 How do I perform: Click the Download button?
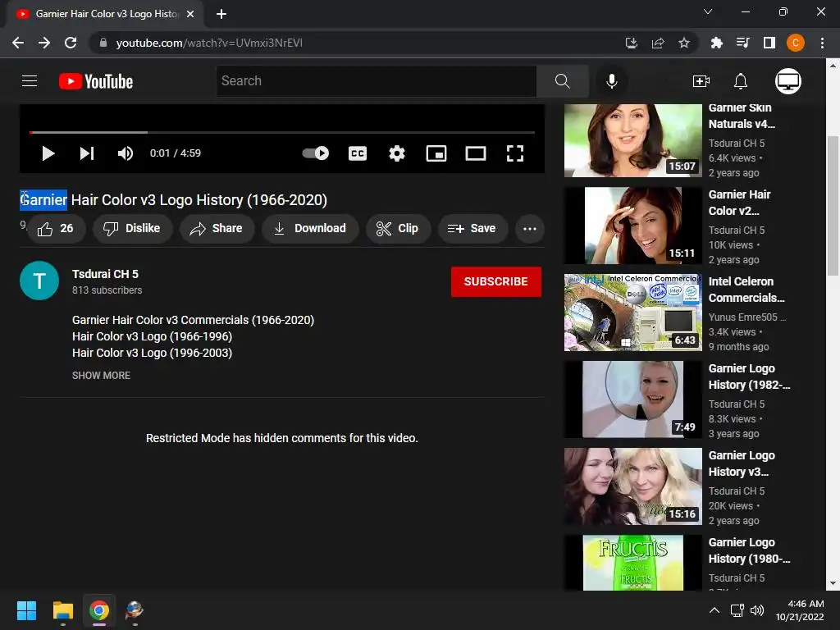pyautogui.click(x=310, y=228)
